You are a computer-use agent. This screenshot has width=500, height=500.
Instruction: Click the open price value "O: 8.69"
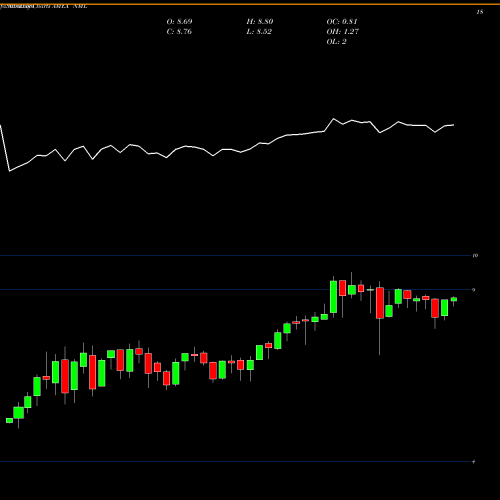point(179,22)
